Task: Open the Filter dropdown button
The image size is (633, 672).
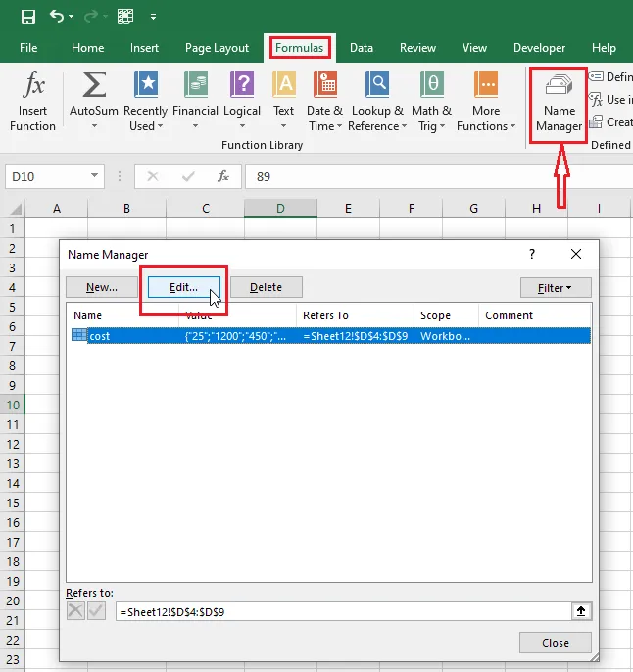Action: (x=556, y=288)
